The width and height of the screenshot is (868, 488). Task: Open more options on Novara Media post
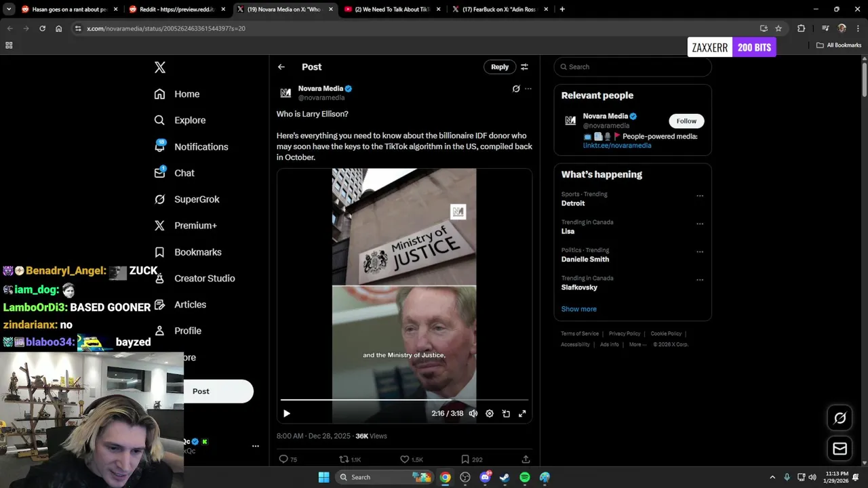pyautogui.click(x=528, y=89)
